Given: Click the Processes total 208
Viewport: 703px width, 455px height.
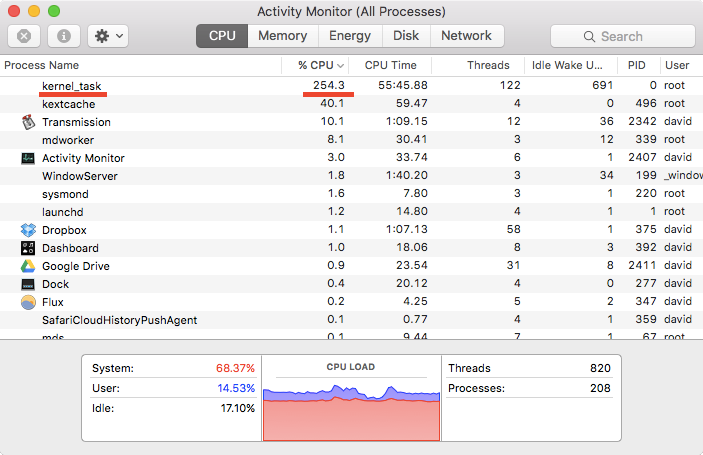Looking at the screenshot, I should click(x=600, y=388).
